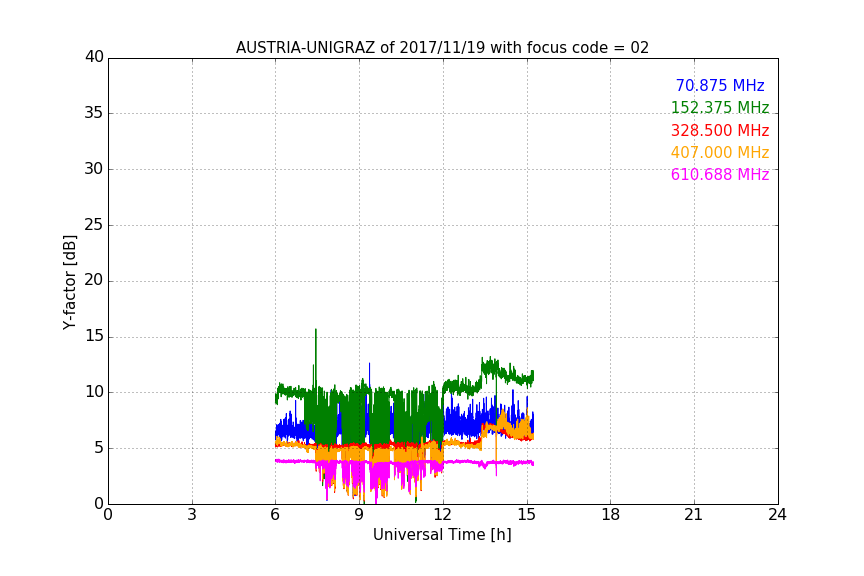The height and width of the screenshot is (576, 864).
Task: Click the x-axis tick label 24
Action: (777, 515)
